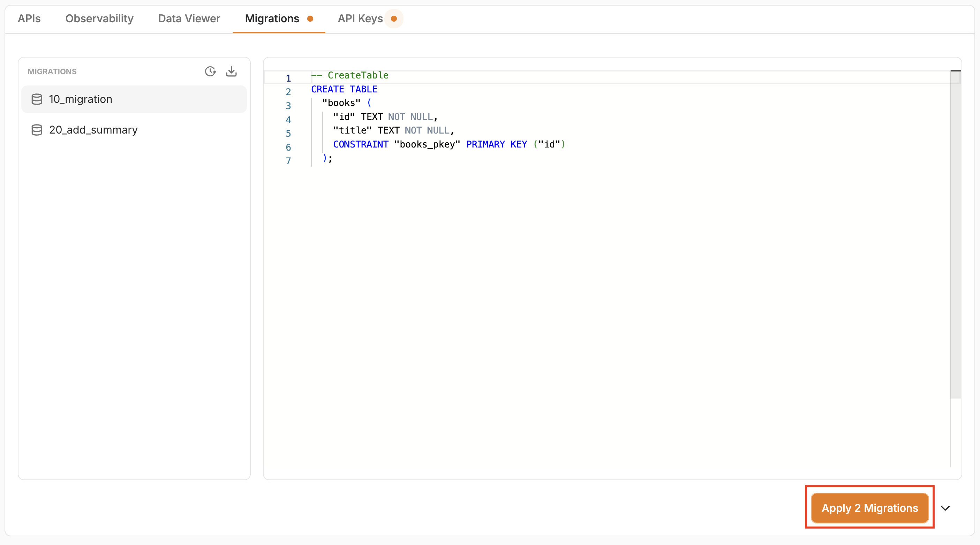980x545 pixels.
Task: Select the 10_migration entry
Action: point(81,99)
